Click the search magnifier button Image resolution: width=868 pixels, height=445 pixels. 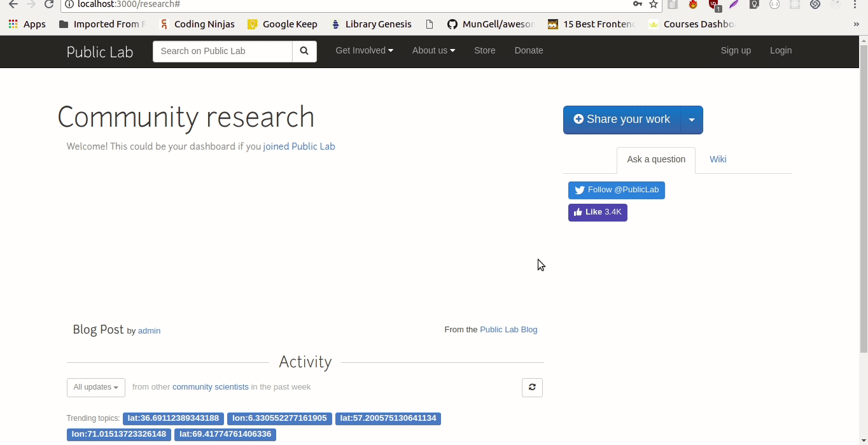point(304,51)
